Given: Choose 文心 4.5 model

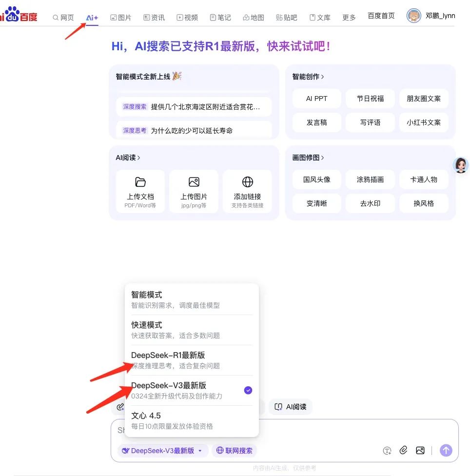Looking at the screenshot, I should 192,421.
